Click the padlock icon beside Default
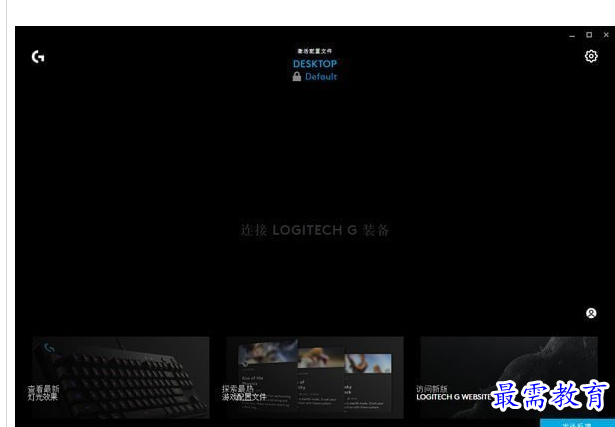The image size is (615, 427). tap(297, 76)
